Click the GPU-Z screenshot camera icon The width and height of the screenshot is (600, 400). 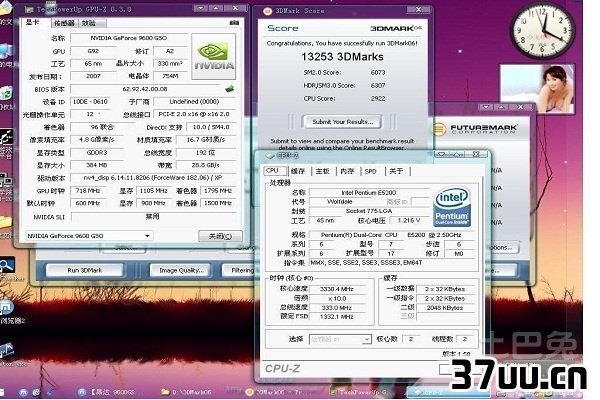click(234, 23)
